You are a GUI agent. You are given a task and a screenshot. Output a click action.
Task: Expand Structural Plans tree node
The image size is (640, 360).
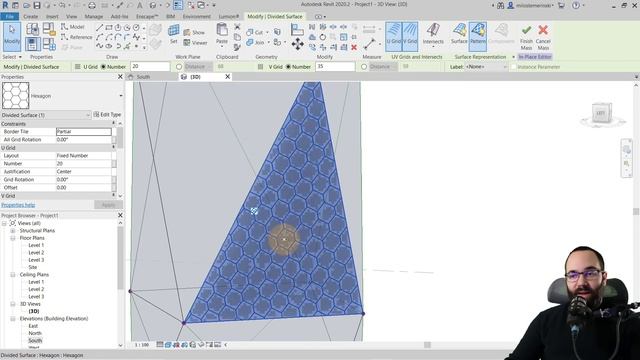coord(13,231)
